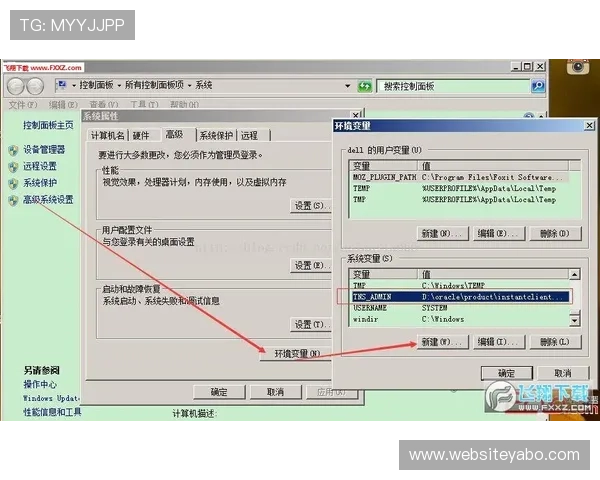Open the Windows Update link
600x480 pixels.
51,398
